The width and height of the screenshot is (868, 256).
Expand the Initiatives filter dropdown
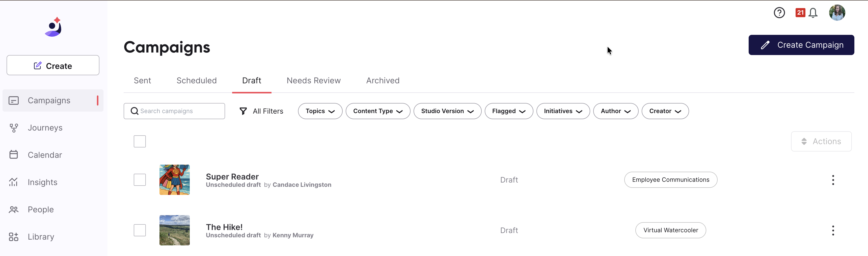563,111
